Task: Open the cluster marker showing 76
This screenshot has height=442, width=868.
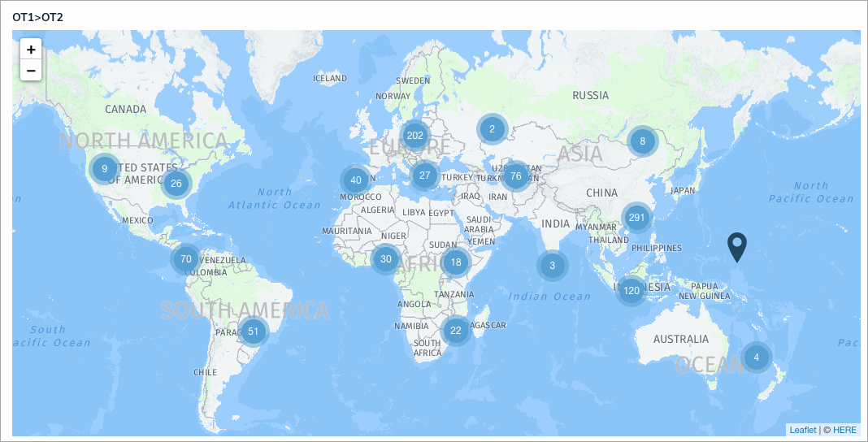Action: pyautogui.click(x=516, y=176)
